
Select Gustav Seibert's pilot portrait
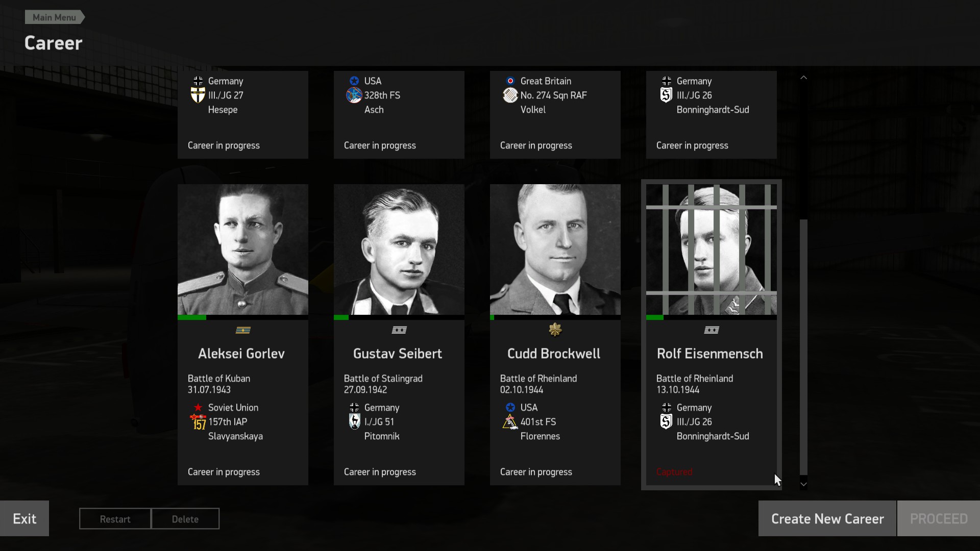point(399,249)
